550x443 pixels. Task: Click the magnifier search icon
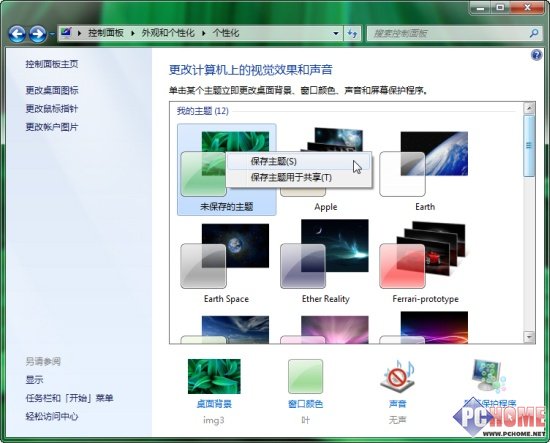(534, 33)
